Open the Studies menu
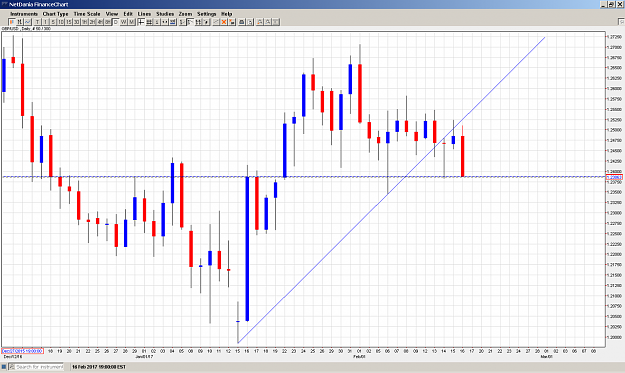The width and height of the screenshot is (625, 373). pos(165,14)
